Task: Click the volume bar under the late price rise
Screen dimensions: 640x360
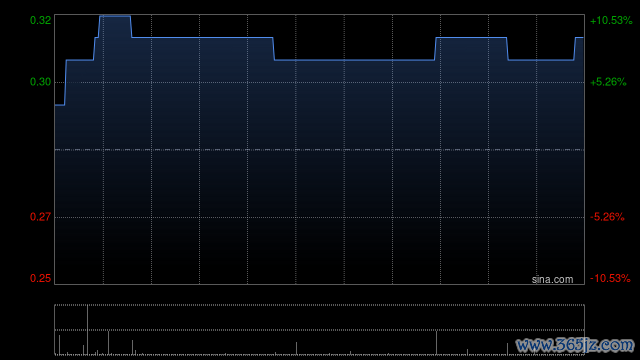Action: [436, 342]
